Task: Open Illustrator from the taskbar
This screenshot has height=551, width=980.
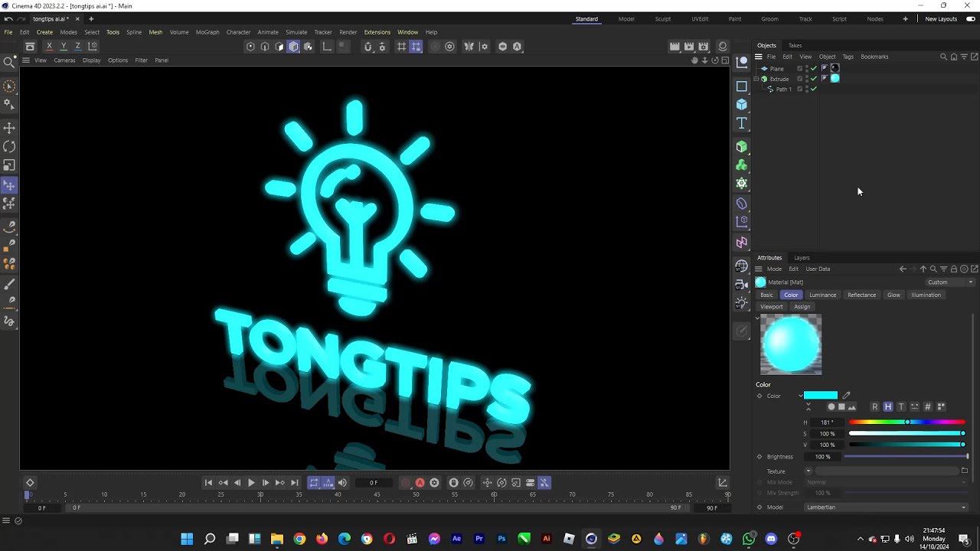Action: click(546, 539)
